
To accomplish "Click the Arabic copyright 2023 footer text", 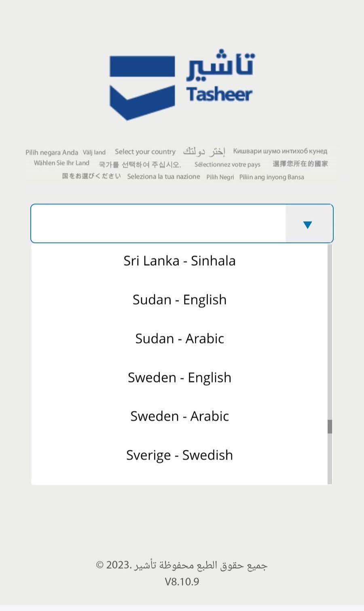I will coord(182,565).
